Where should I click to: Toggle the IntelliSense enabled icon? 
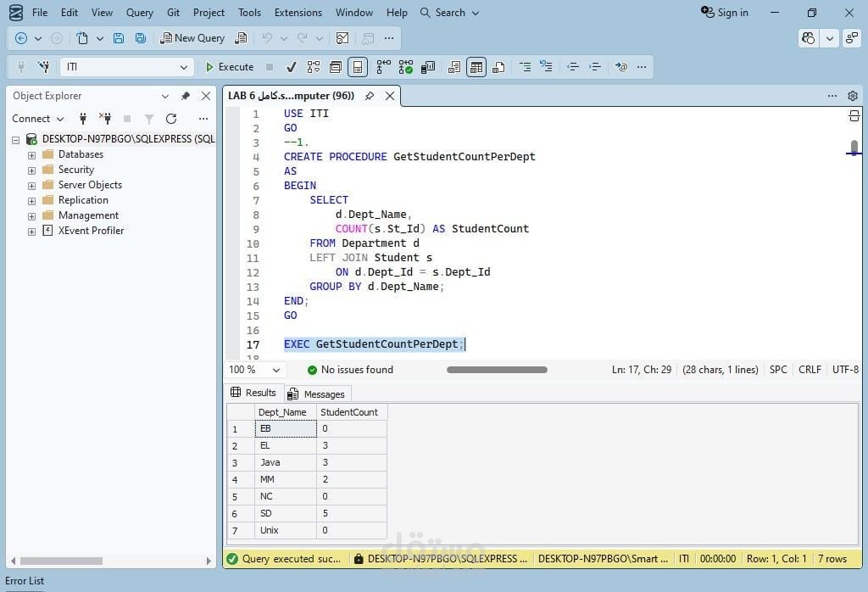(358, 67)
